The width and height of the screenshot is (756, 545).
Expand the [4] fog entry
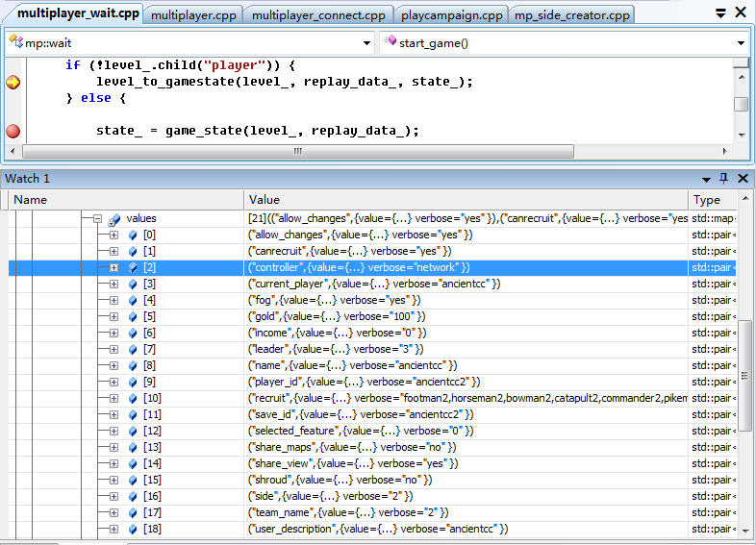113,301
